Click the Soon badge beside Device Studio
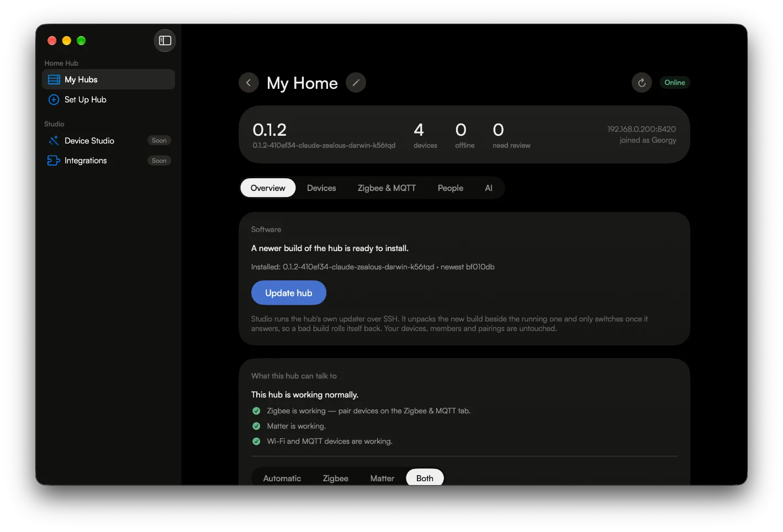 159,141
